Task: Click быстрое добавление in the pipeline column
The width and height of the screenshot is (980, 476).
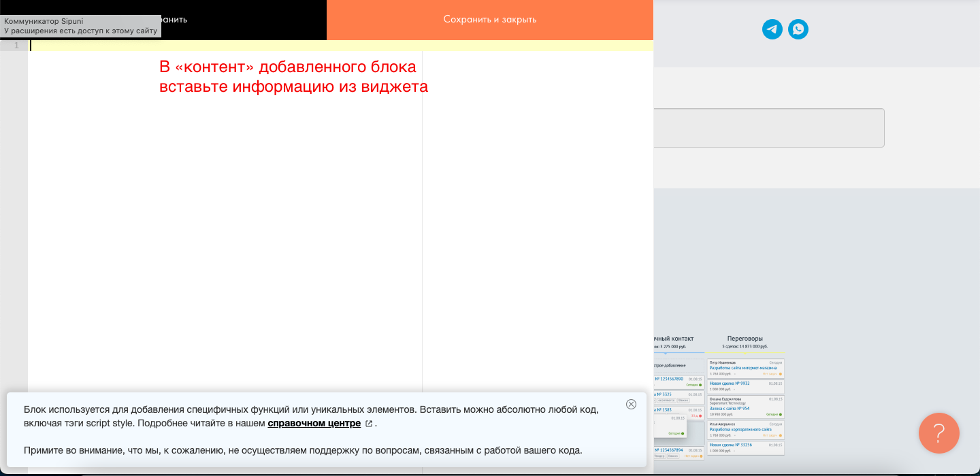Action: pyautogui.click(x=670, y=366)
